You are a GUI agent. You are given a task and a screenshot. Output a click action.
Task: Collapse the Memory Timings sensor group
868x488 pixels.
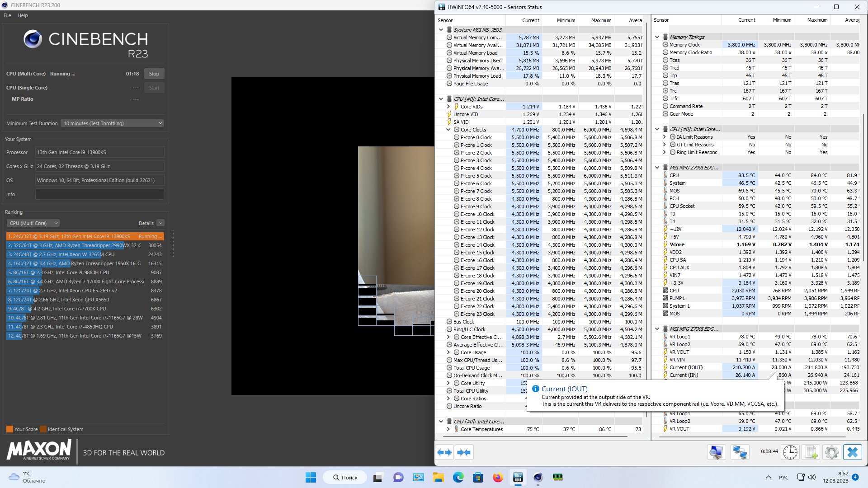(657, 37)
